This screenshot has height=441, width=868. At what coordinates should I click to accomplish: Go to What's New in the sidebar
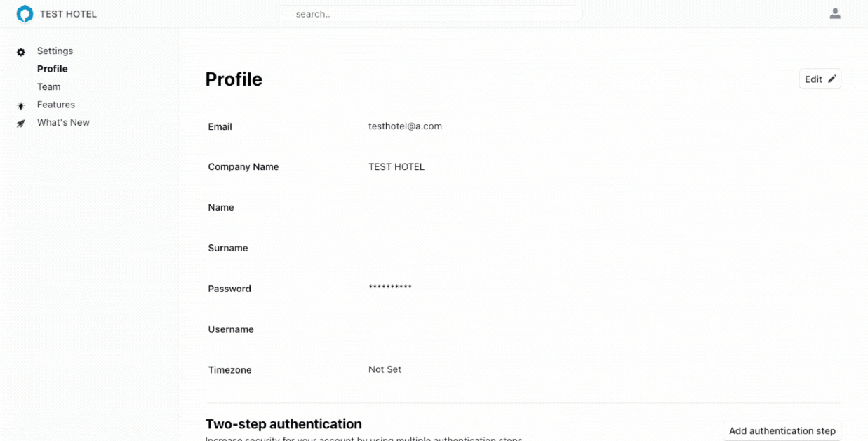(63, 122)
